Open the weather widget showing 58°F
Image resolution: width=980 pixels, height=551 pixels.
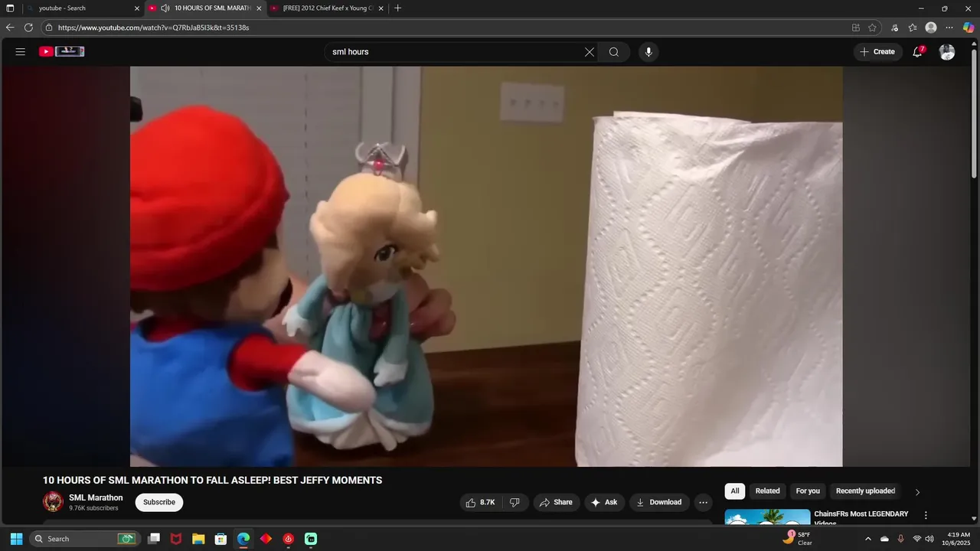798,539
